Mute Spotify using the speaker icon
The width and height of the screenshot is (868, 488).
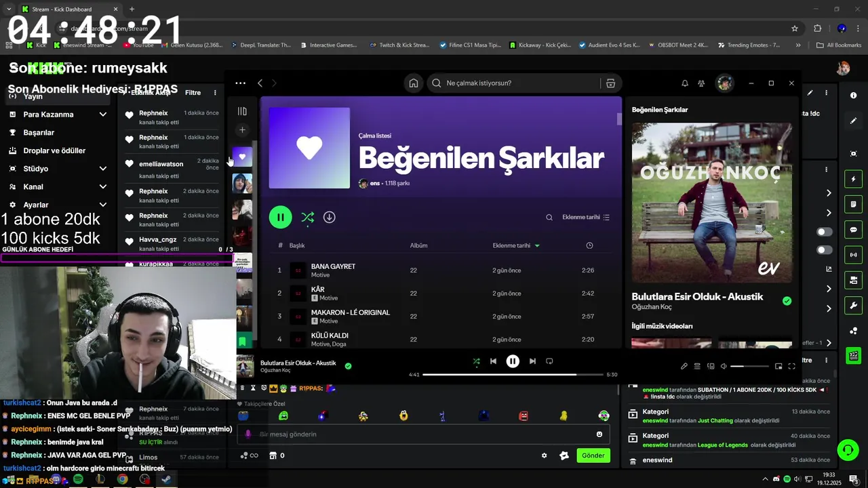click(724, 366)
